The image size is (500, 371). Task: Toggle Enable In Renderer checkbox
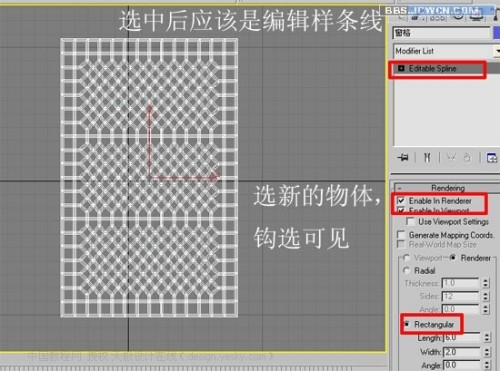click(401, 201)
